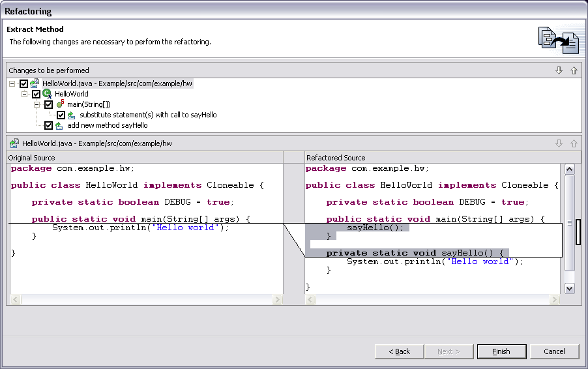Collapse the main(String[]) tree node
Image resolution: width=588 pixels, height=369 pixels.
[x=37, y=104]
